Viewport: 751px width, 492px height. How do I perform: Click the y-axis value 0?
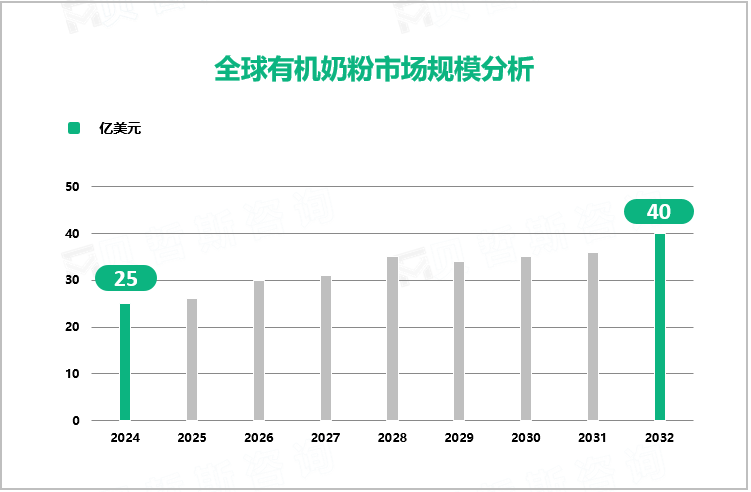(x=76, y=421)
